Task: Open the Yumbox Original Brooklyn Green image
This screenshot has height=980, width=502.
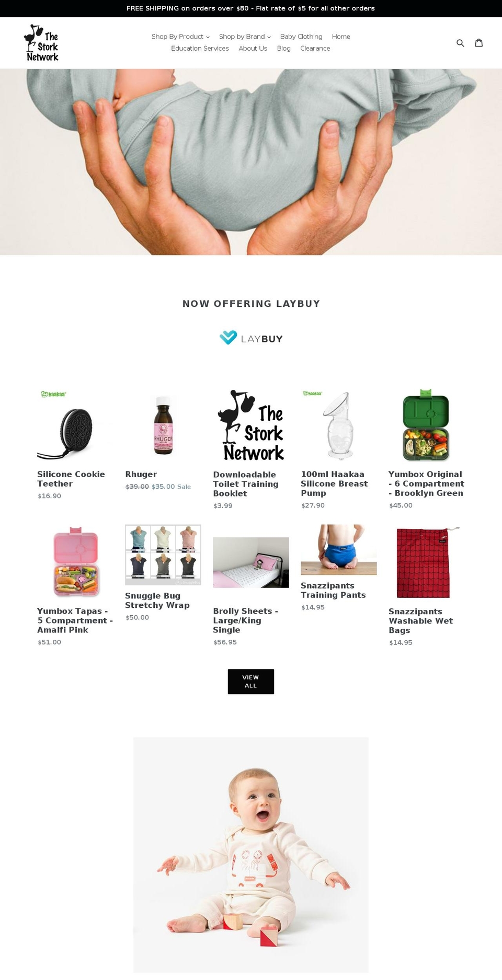Action: [x=426, y=425]
